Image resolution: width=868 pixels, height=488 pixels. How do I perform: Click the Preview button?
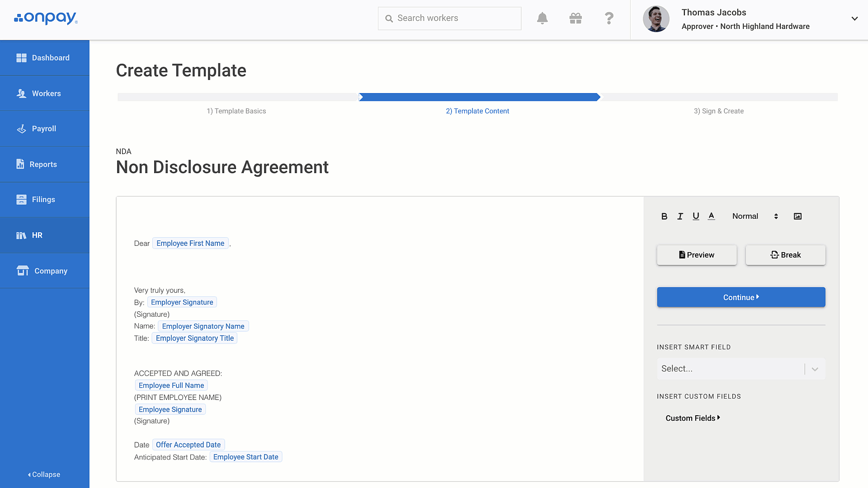(697, 255)
